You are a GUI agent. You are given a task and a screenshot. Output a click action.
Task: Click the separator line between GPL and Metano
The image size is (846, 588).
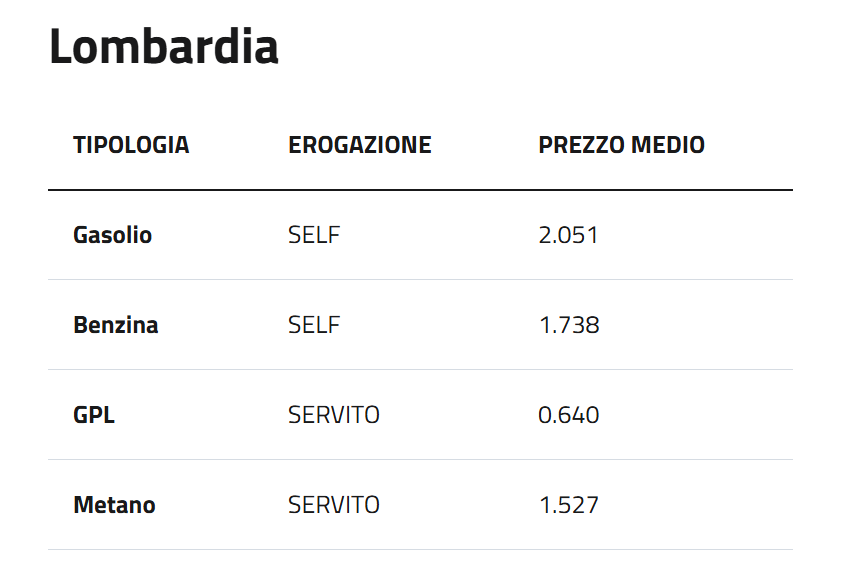420,460
